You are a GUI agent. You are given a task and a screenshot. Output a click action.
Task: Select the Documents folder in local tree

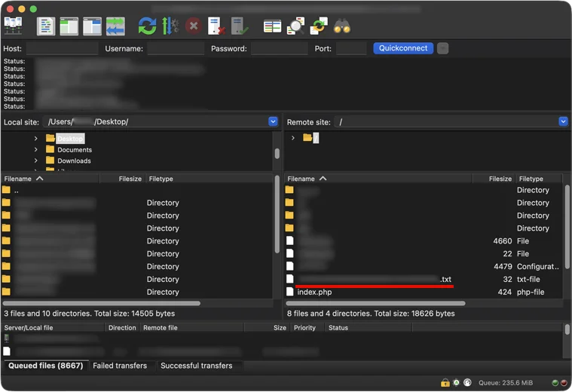[75, 150]
